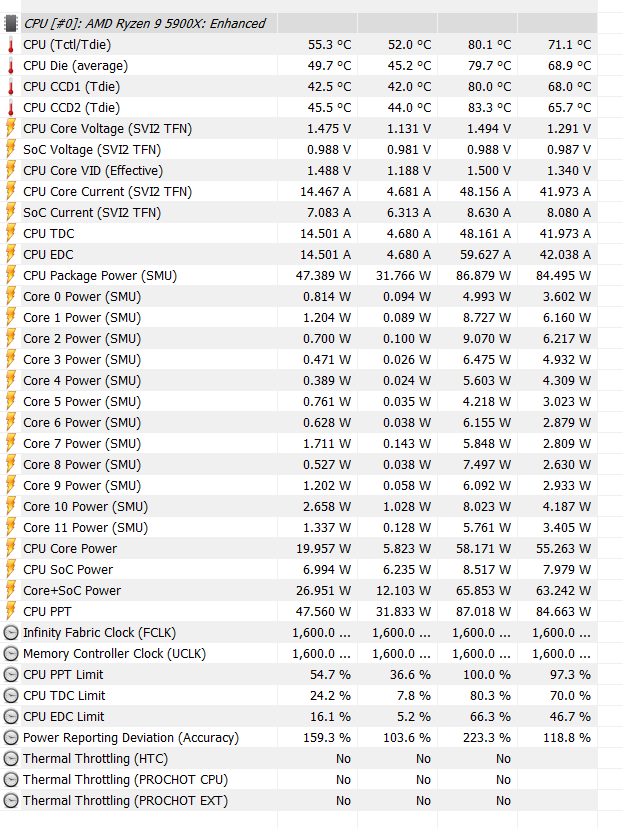Click the CPU chip icon in the header row
The image size is (623, 828).
click(10, 24)
